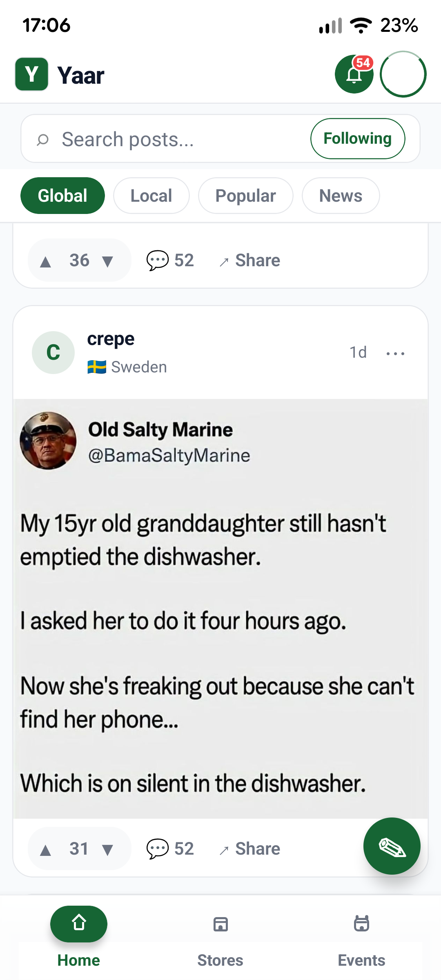Image resolution: width=441 pixels, height=980 pixels.
Task: Open comments on crepe's dishwasher post
Action: coord(170,849)
